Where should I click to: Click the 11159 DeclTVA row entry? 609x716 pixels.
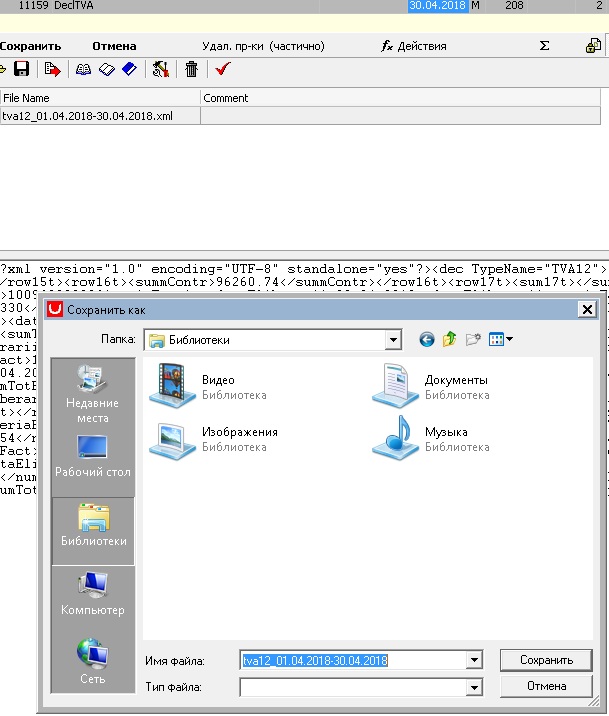coord(56,6)
